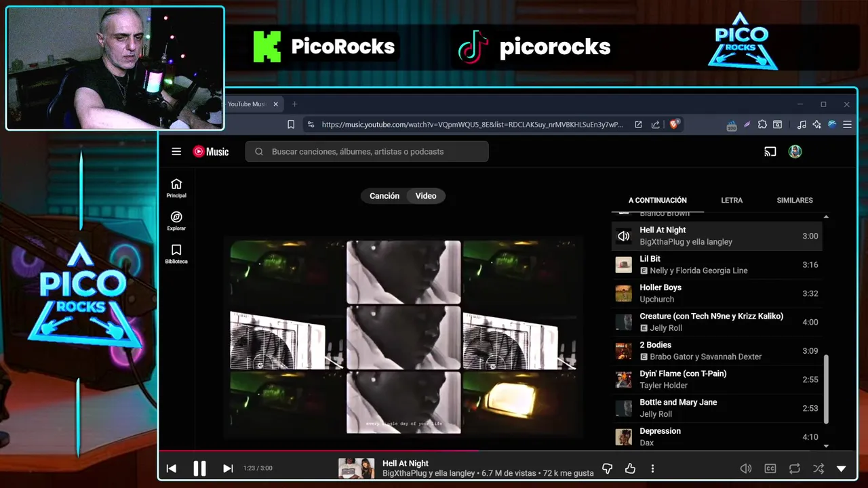The height and width of the screenshot is (488, 868).
Task: Play Dyin' Flame (con T-Pain) in queue
Action: 717,380
